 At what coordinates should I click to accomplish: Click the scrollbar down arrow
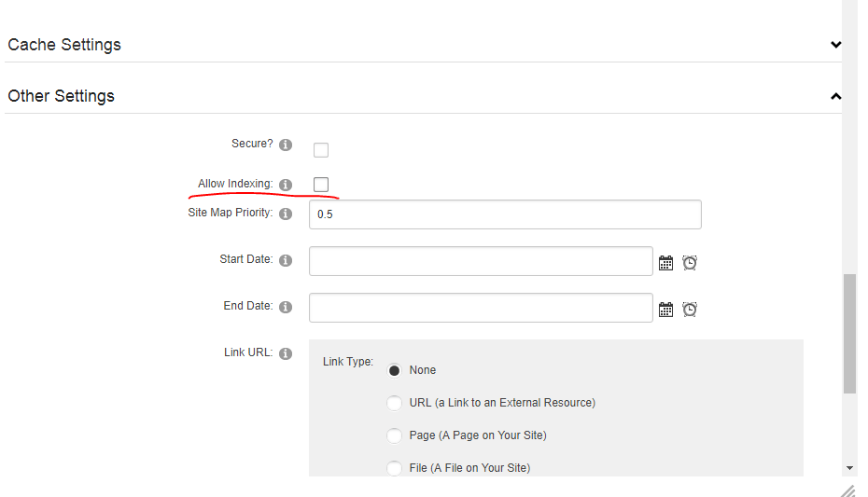pyautogui.click(x=849, y=468)
